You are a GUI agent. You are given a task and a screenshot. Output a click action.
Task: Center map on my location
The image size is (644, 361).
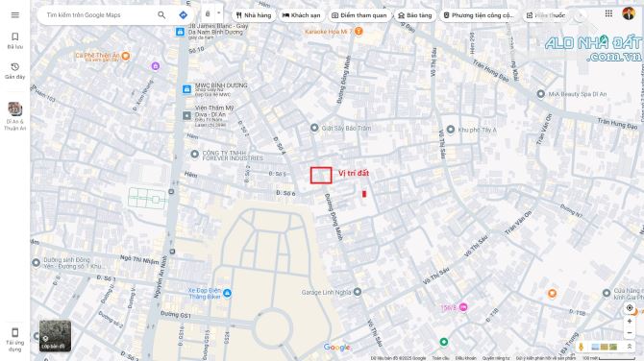(630, 307)
